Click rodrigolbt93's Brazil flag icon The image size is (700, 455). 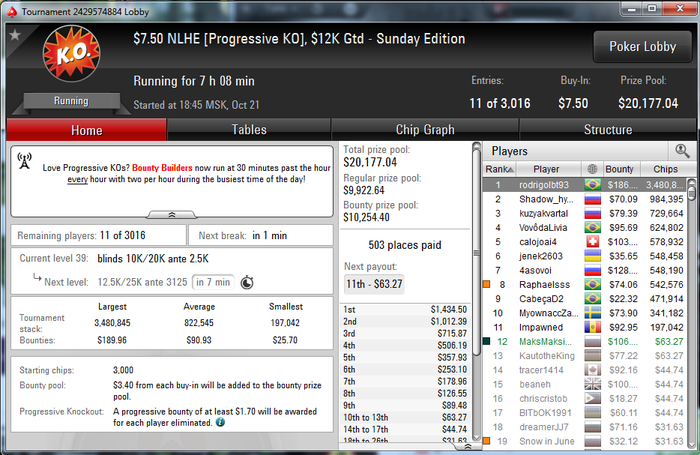pyautogui.click(x=593, y=184)
